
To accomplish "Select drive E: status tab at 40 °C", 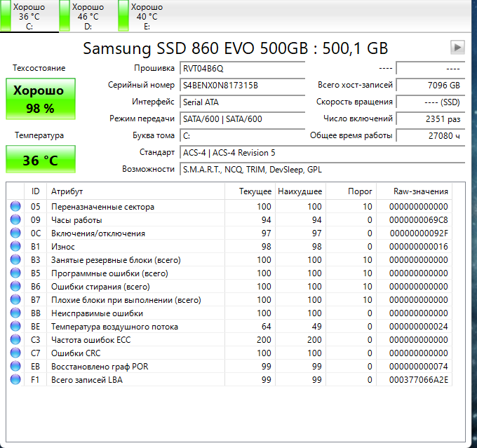I will pyautogui.click(x=147, y=16).
